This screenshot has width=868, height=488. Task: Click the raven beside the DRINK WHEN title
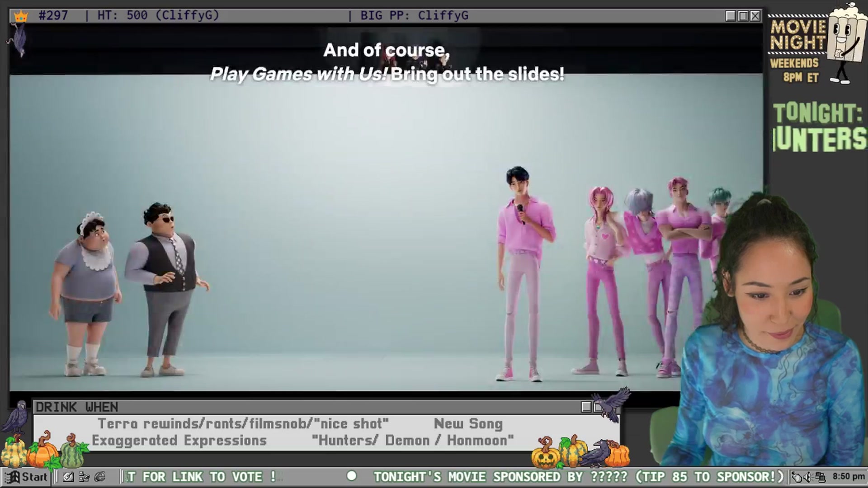16,417
